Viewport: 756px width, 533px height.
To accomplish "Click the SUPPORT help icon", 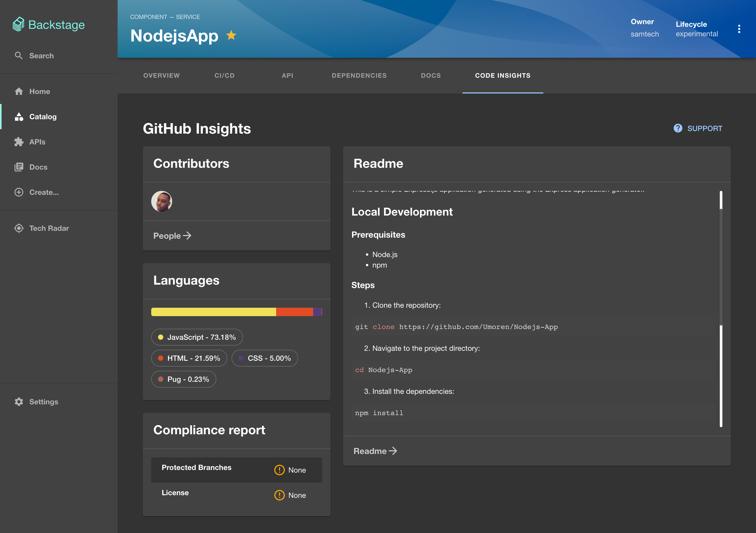I will coord(678,128).
